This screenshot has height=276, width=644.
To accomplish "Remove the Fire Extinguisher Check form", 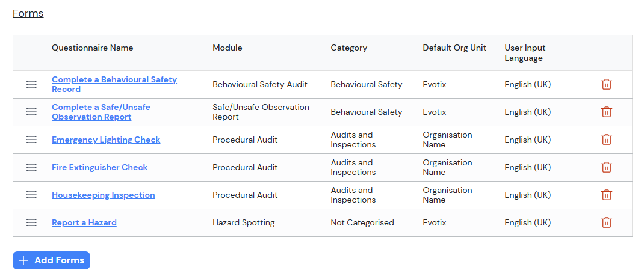I will click(x=607, y=167).
